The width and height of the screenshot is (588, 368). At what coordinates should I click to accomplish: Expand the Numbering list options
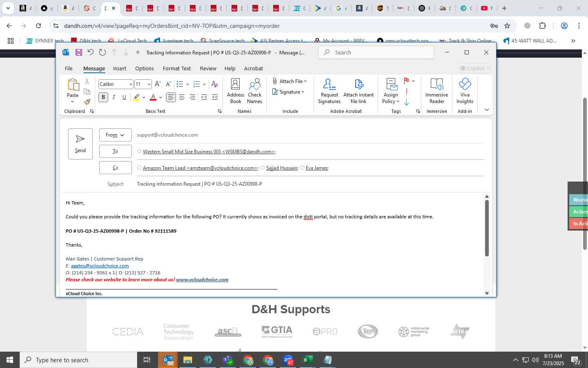[204, 84]
